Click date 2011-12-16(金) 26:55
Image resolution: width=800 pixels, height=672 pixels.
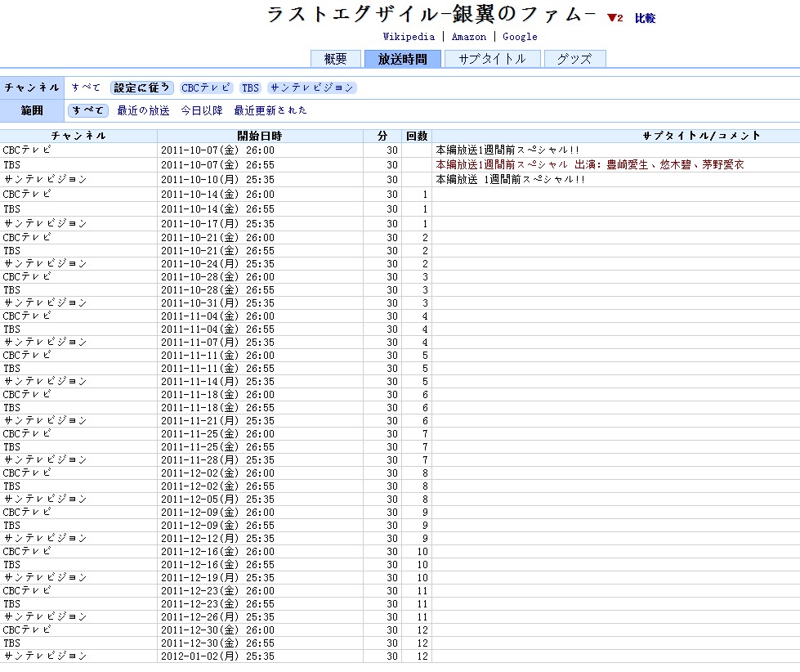tap(218, 565)
